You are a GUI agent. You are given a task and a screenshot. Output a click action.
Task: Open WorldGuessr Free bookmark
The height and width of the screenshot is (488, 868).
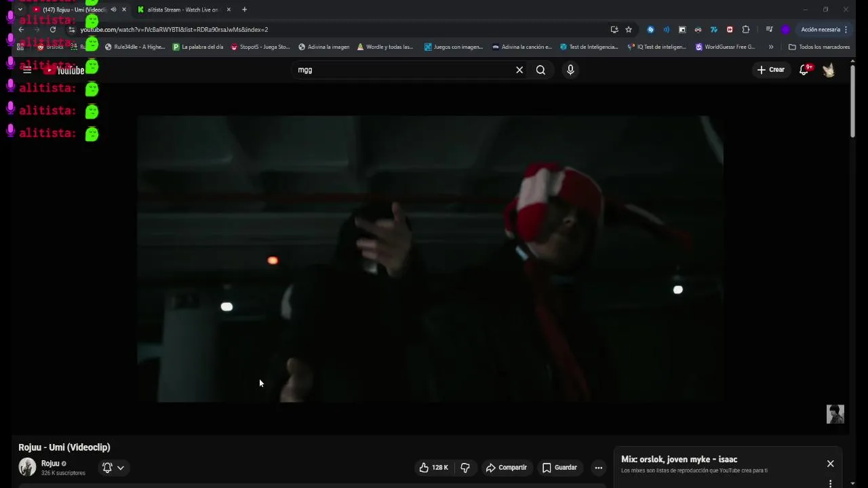click(x=725, y=47)
